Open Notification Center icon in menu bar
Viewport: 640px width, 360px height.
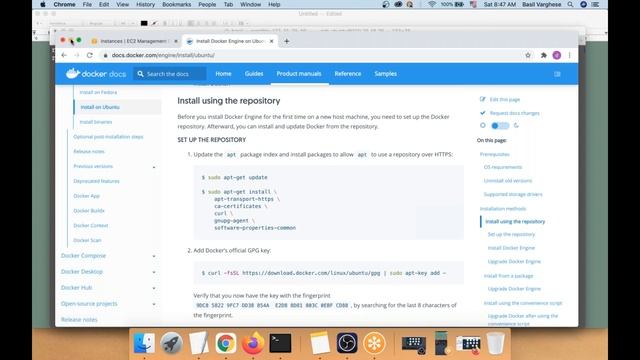[596, 4]
